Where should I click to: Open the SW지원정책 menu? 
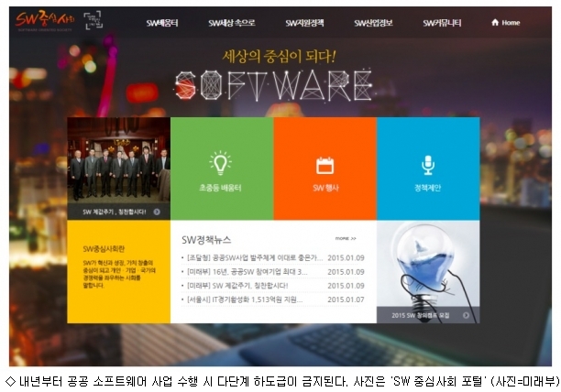305,23
